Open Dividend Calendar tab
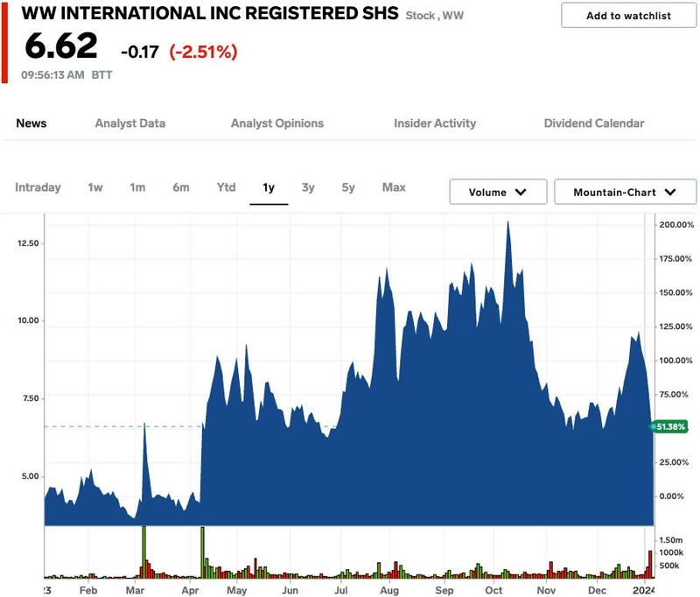 point(594,123)
